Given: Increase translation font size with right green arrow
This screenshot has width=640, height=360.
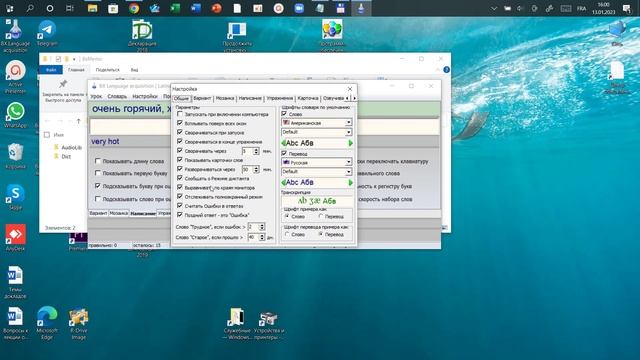Looking at the screenshot, I should 350,182.
